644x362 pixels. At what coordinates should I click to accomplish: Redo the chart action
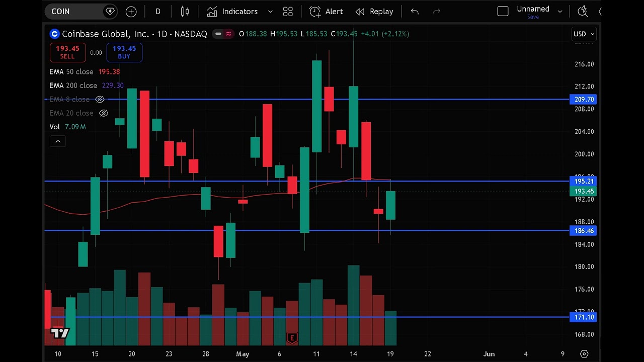436,11
